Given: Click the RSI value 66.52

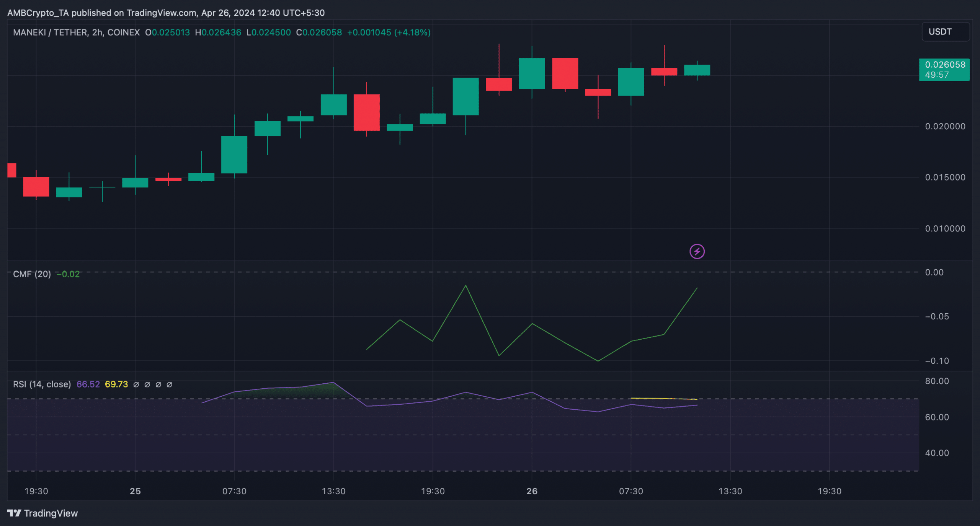Looking at the screenshot, I should pyautogui.click(x=88, y=384).
